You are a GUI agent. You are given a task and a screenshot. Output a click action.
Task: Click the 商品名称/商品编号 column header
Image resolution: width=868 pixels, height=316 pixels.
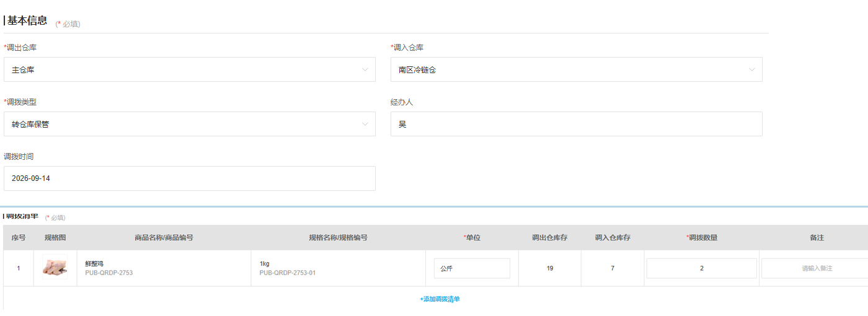(x=164, y=237)
